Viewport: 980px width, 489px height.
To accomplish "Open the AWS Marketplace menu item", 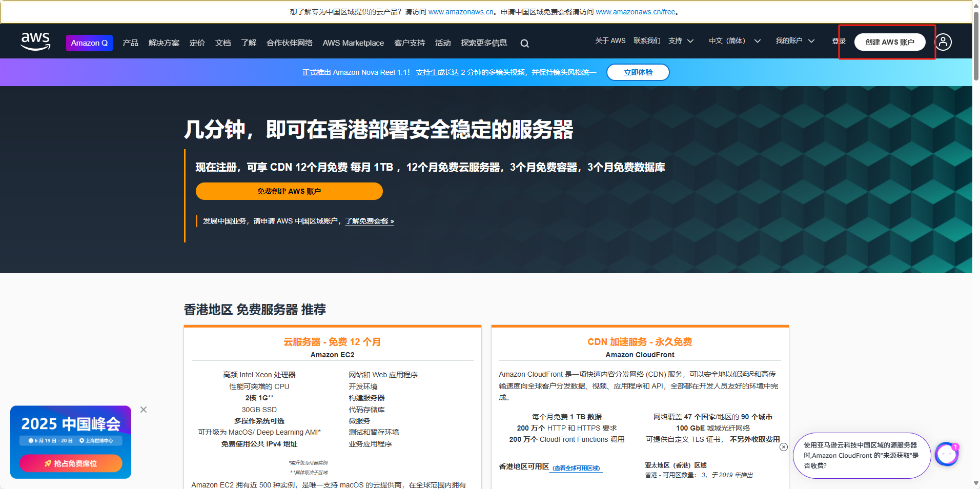I will 353,43.
